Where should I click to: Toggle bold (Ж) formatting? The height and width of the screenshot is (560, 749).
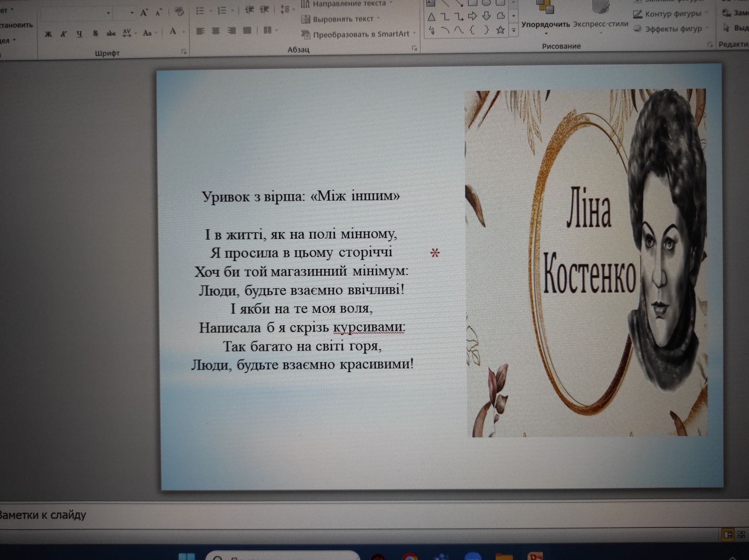48,34
